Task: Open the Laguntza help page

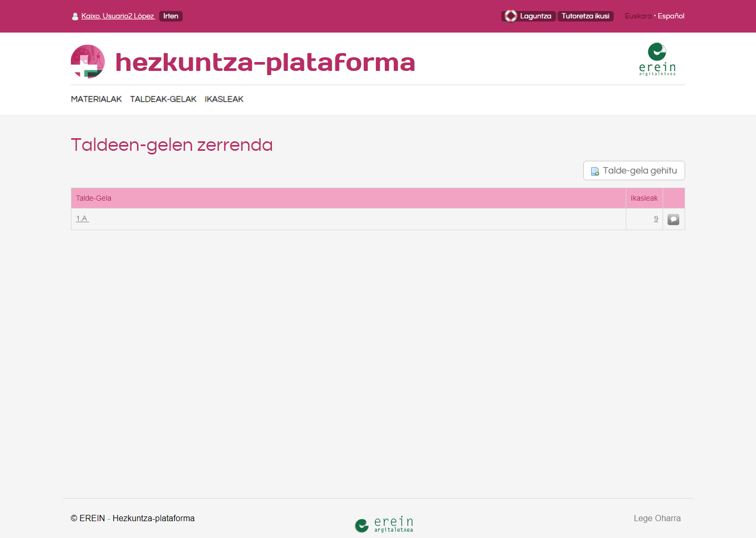Action: (535, 16)
